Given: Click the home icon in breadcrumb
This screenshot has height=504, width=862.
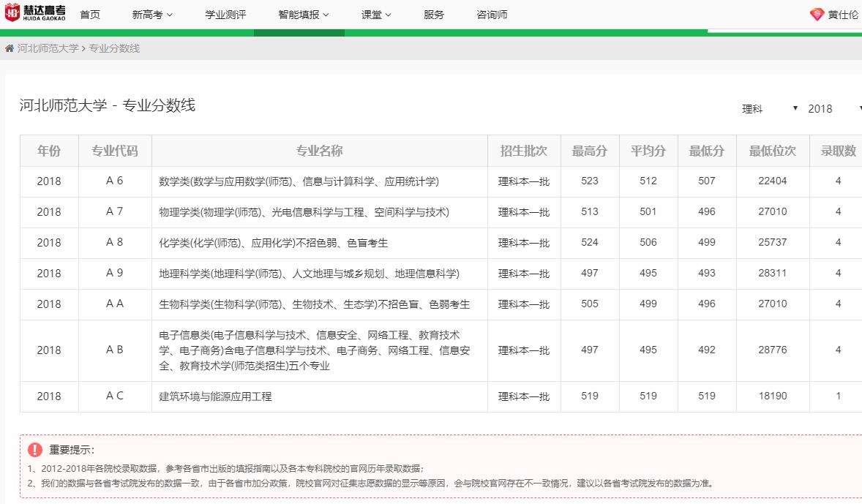Looking at the screenshot, I should click(x=10, y=48).
